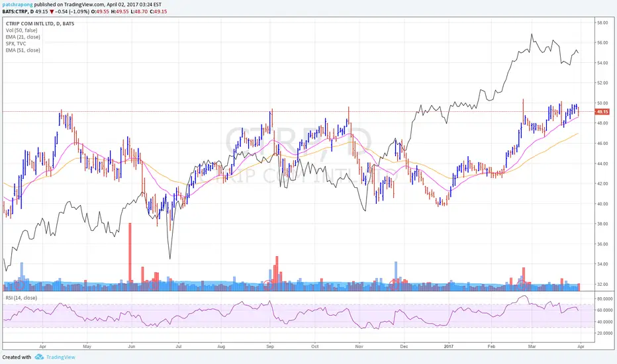Select the Vol (50, false) indicator label
The image size is (617, 364).
22,30
